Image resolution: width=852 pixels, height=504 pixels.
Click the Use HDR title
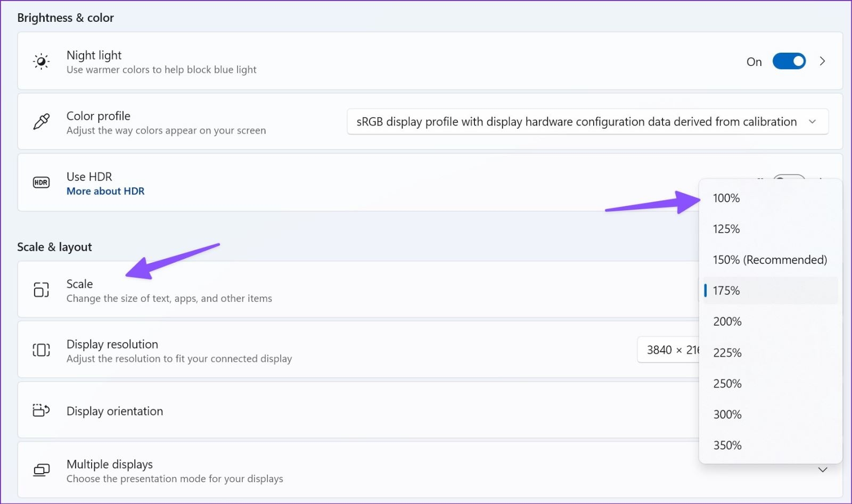(x=89, y=177)
